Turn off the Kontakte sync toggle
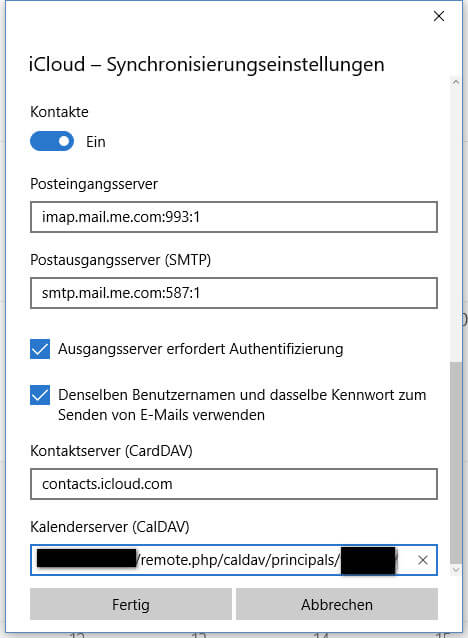Image resolution: width=468 pixels, height=638 pixels. 52,141
